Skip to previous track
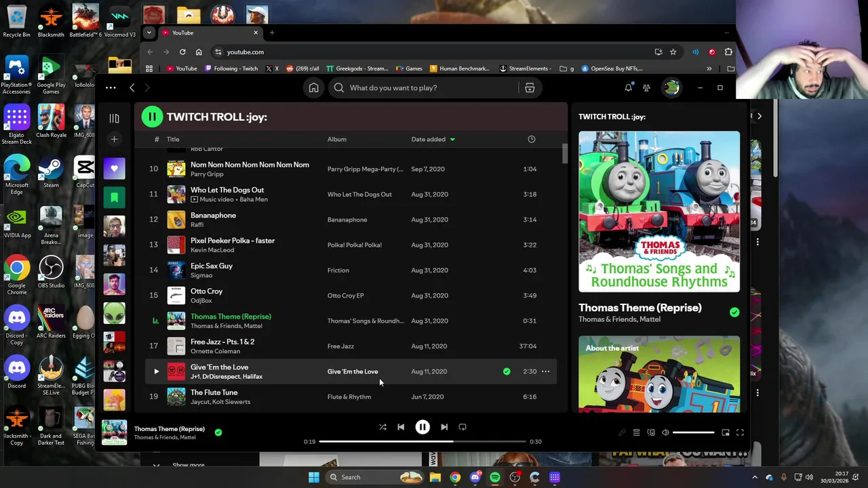The image size is (868, 488). click(401, 427)
